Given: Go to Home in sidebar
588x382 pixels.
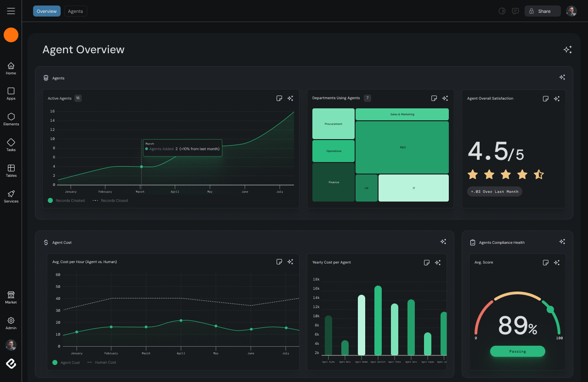Looking at the screenshot, I should [11, 68].
